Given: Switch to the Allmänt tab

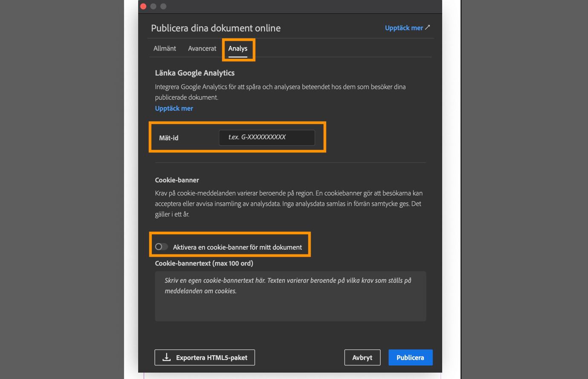Looking at the screenshot, I should click(165, 49).
